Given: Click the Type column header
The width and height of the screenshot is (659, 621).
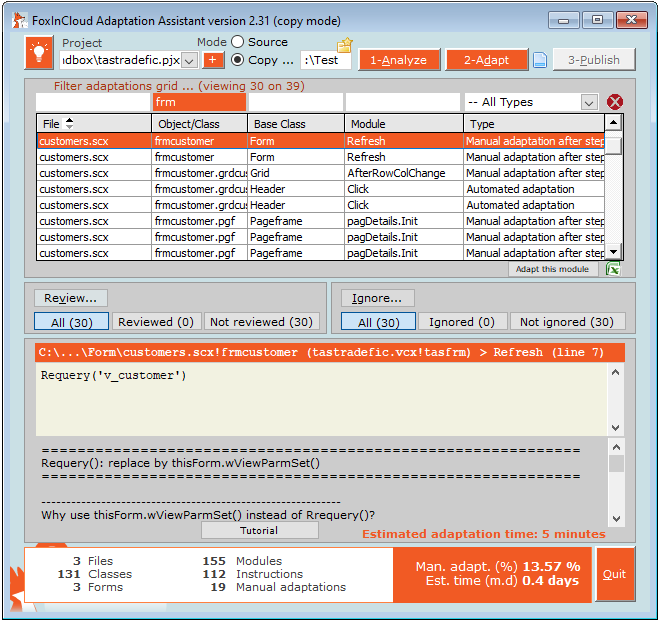Looking at the screenshot, I should pyautogui.click(x=534, y=124).
